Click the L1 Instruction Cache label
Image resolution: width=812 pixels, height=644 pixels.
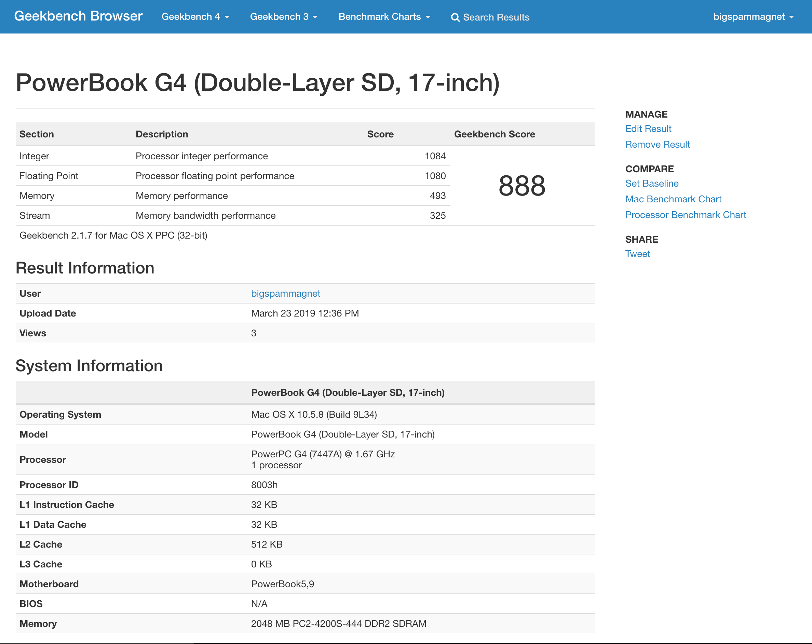pyautogui.click(x=67, y=505)
